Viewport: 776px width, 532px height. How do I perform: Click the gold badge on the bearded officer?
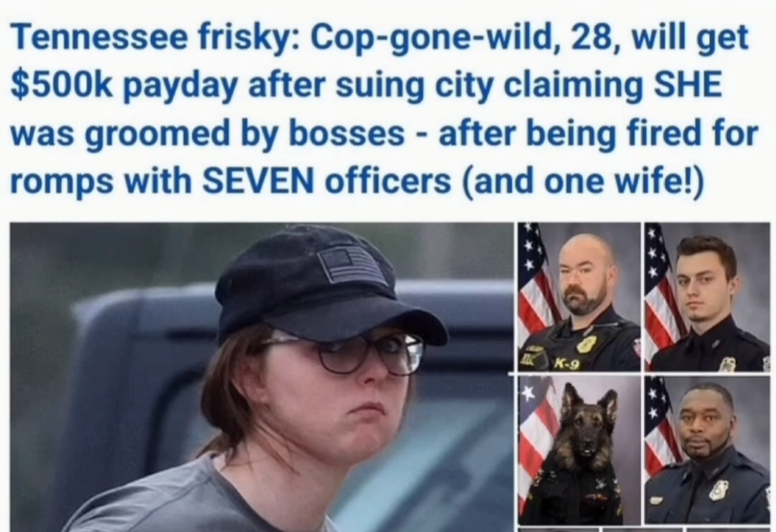[x=586, y=344]
